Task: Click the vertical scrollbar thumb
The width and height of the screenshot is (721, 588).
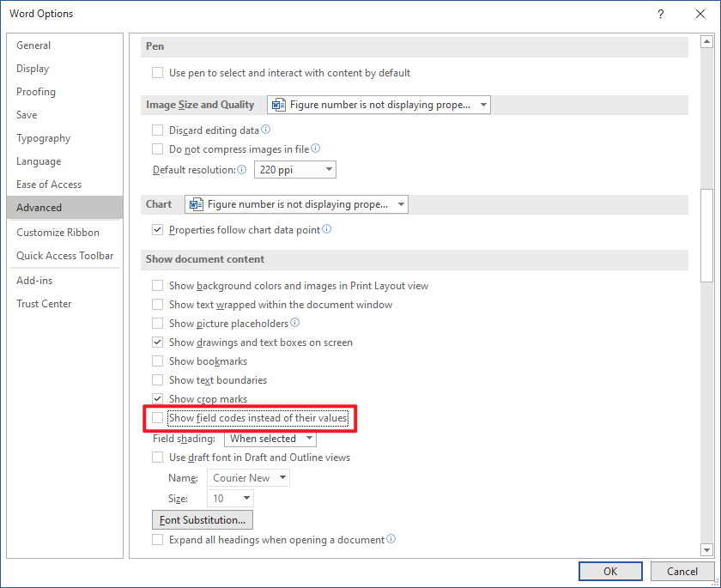Action: (706, 235)
